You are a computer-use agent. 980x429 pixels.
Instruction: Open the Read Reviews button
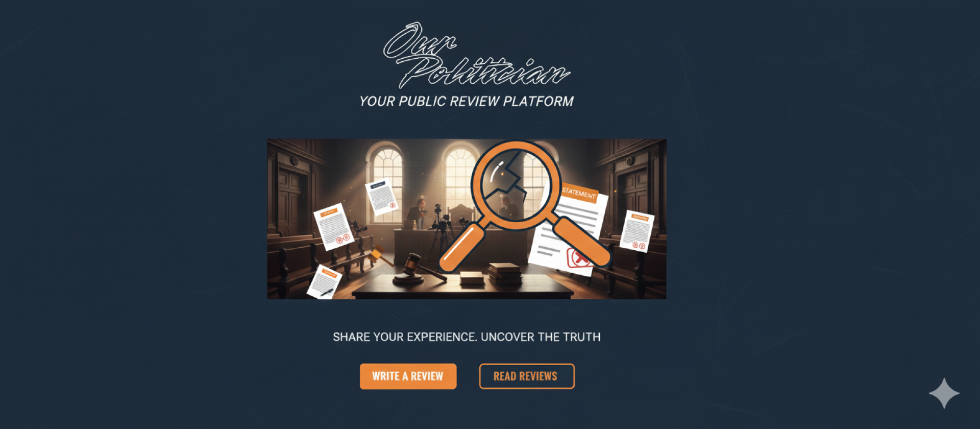click(527, 376)
